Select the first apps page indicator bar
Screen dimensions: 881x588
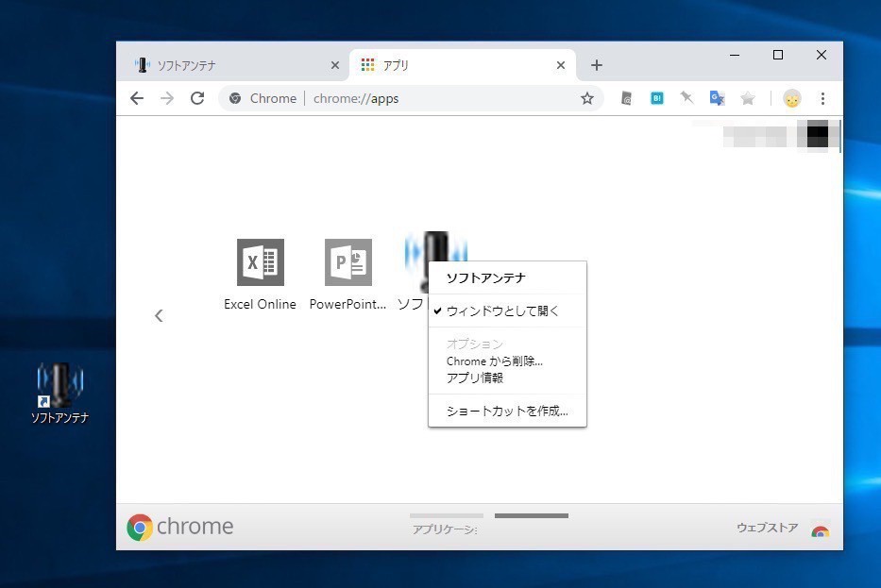coord(447,515)
